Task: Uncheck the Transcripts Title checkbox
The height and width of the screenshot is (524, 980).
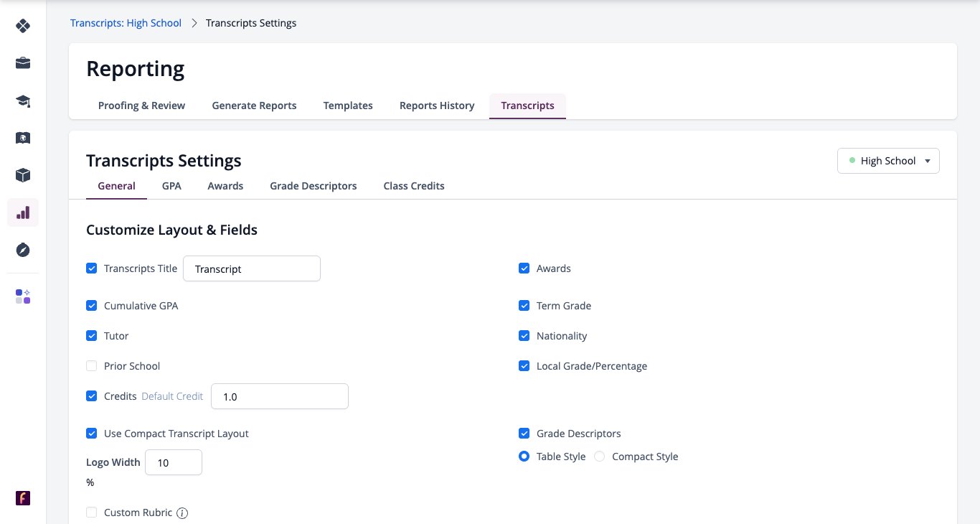Action: point(91,268)
